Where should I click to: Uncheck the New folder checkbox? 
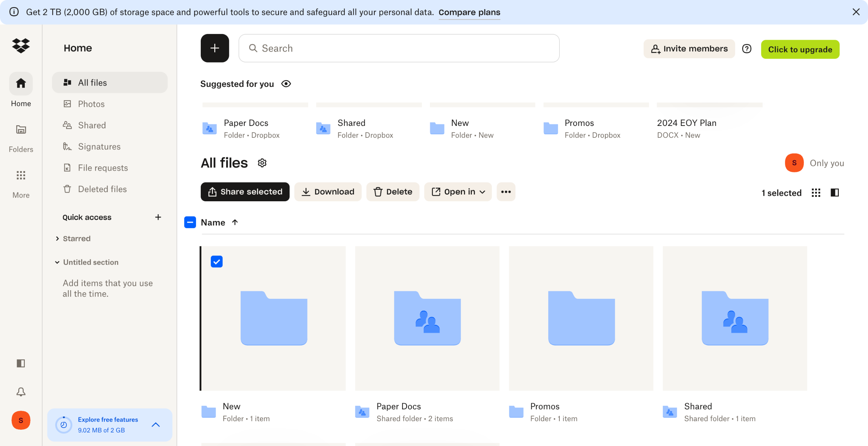[216, 262]
